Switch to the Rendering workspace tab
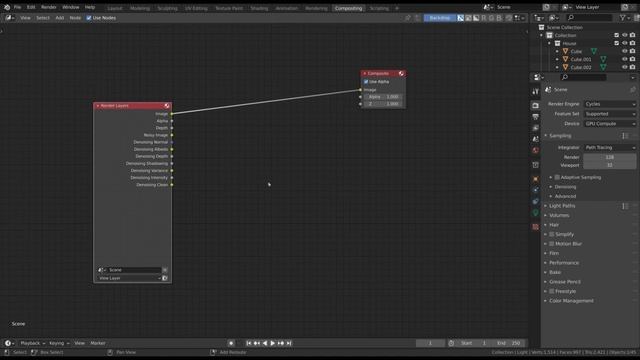640x360 pixels. pyautogui.click(x=316, y=8)
